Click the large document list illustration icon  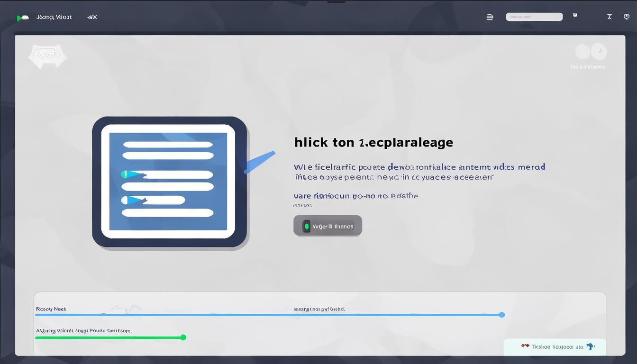click(169, 182)
